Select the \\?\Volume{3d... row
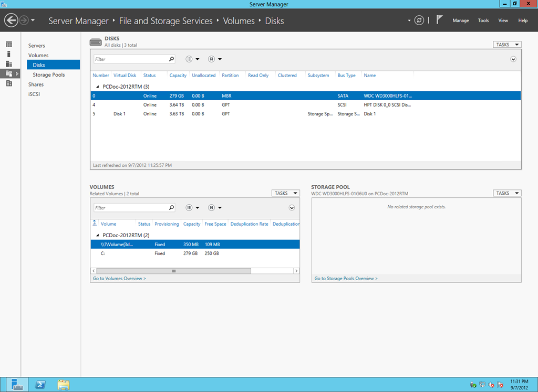The image size is (538, 392). tap(195, 245)
